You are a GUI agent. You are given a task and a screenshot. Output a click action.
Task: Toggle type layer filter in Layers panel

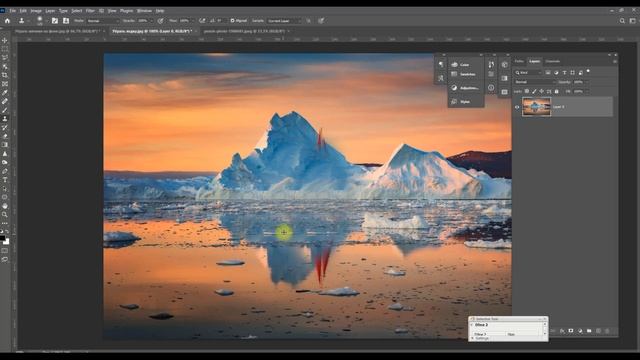564,73
